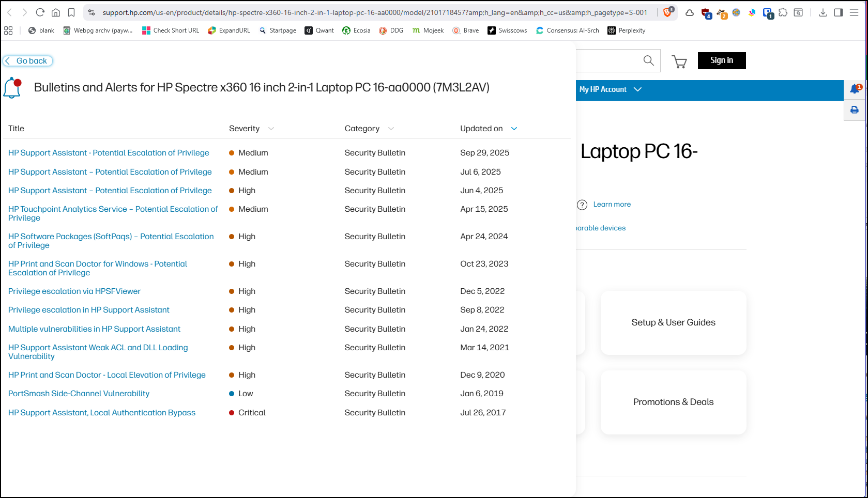This screenshot has width=868, height=498.
Task: Click the Brave Shields lion icon
Action: pyautogui.click(x=667, y=12)
